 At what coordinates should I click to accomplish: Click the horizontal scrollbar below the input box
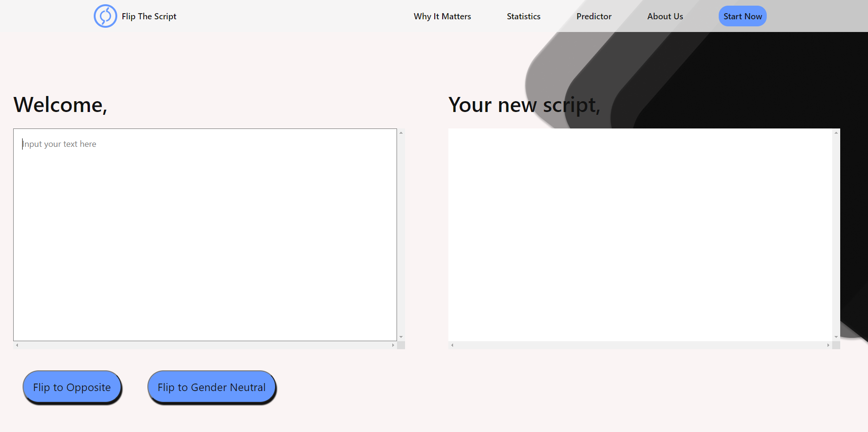(x=205, y=345)
